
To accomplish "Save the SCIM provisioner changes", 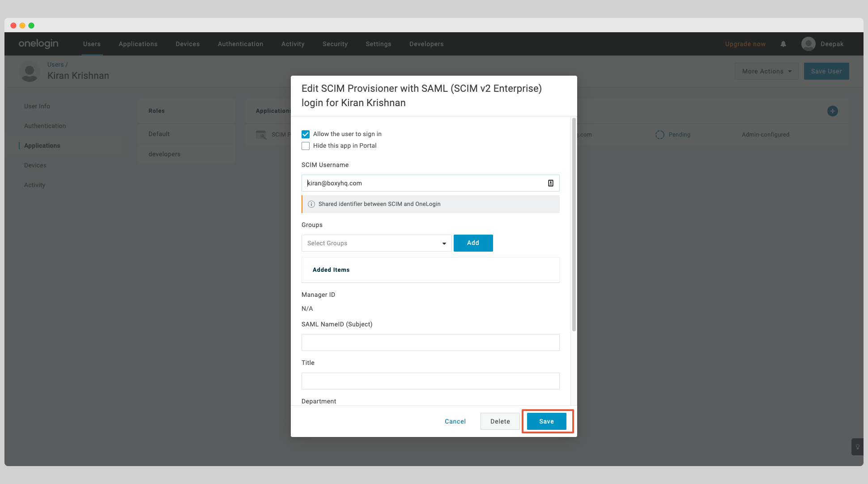I will tap(546, 421).
